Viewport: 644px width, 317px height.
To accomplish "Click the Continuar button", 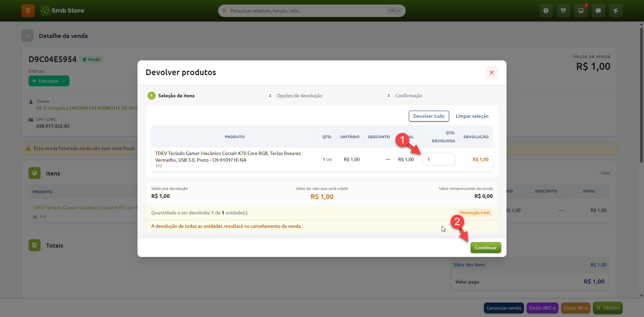I will tap(486, 248).
